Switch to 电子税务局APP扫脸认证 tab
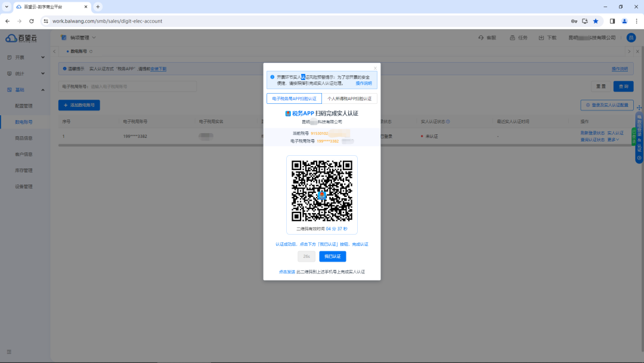 pos(294,99)
